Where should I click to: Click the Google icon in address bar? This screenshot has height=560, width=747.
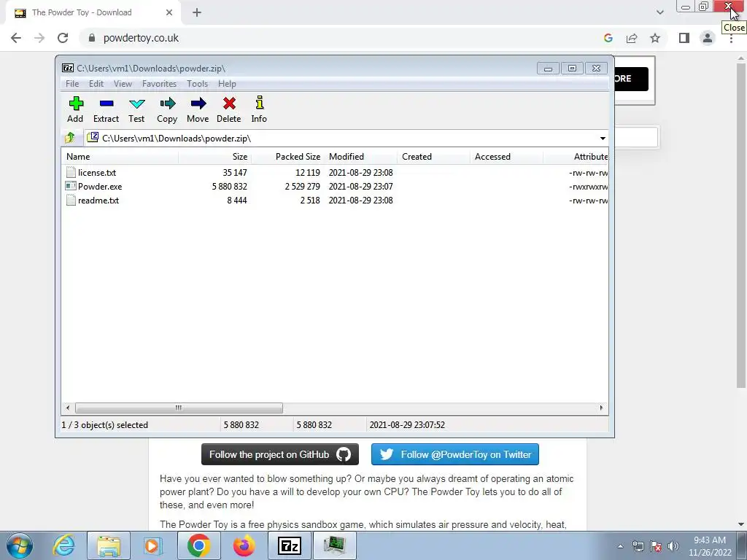[x=608, y=38]
